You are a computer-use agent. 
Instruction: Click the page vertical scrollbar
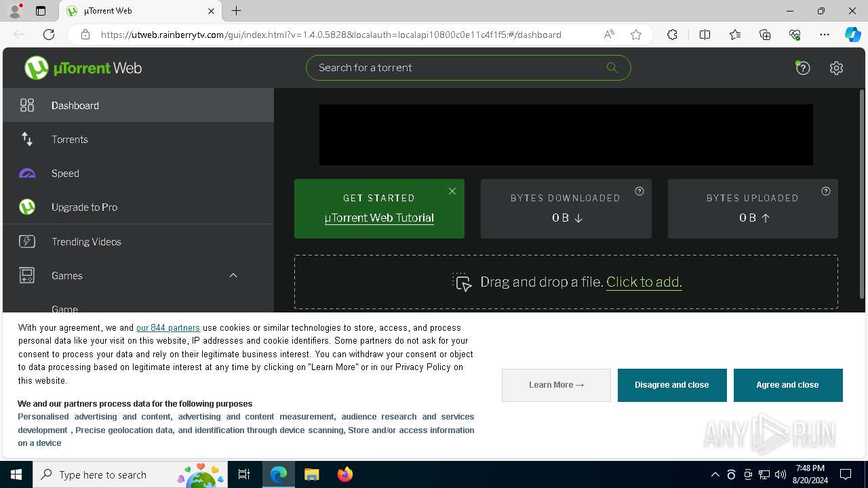pyautogui.click(x=862, y=194)
